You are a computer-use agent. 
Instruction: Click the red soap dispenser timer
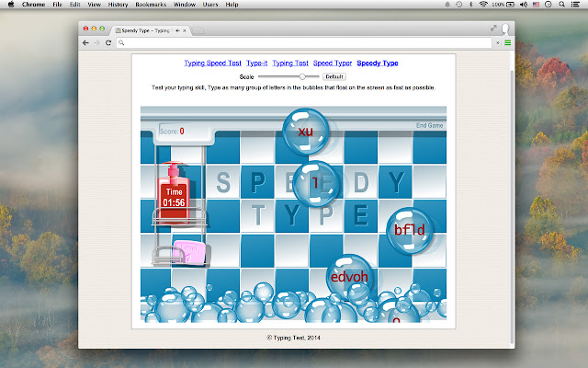(x=174, y=193)
